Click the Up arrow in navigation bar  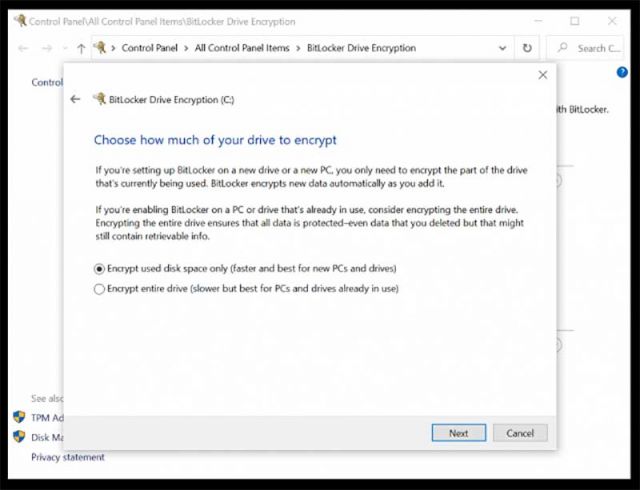coord(81,49)
